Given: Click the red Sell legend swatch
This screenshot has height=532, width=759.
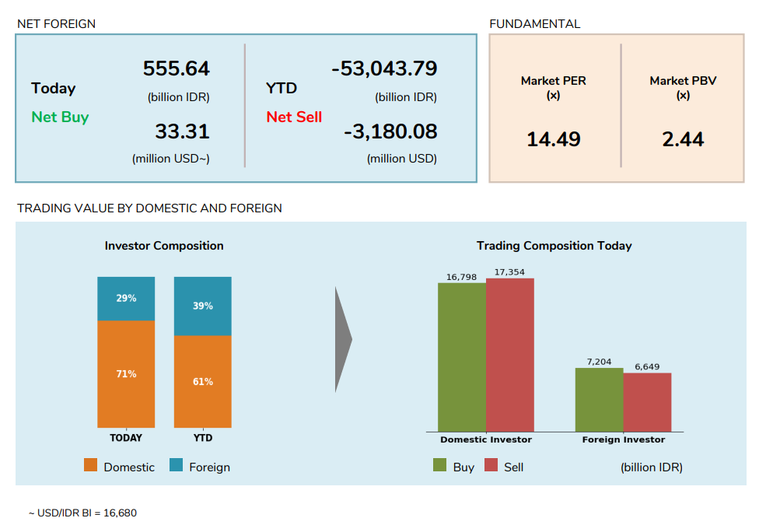Looking at the screenshot, I should pos(491,466).
